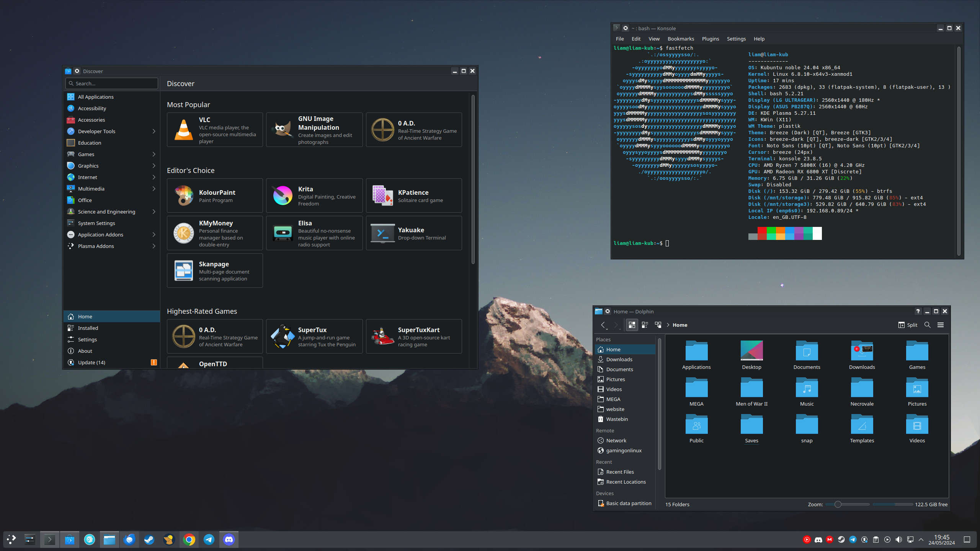
Task: Open the Downloads folder icon
Action: 862,351
